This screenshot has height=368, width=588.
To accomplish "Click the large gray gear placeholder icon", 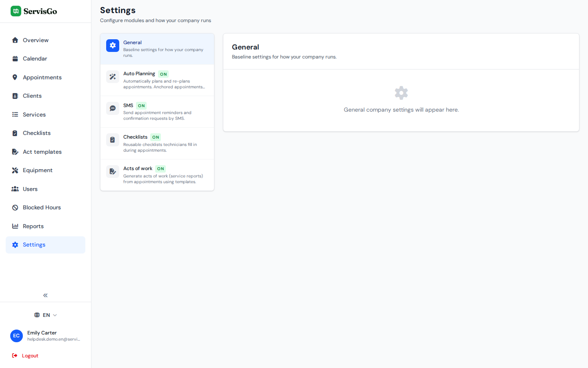I will [x=401, y=93].
